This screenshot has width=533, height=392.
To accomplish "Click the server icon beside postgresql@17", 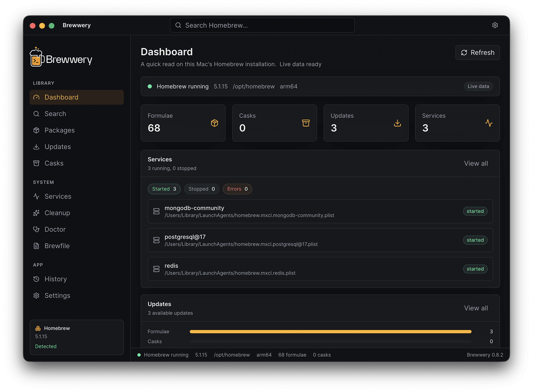I will click(156, 240).
